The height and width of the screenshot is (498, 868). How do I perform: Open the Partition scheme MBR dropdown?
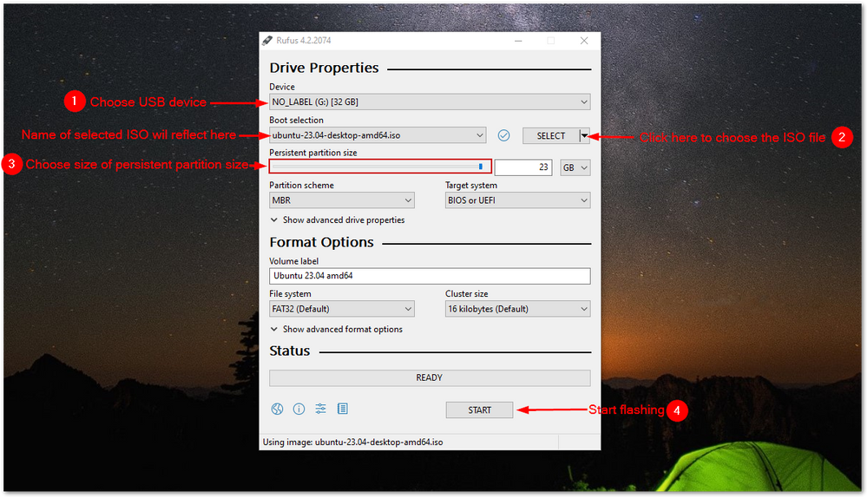tap(341, 200)
